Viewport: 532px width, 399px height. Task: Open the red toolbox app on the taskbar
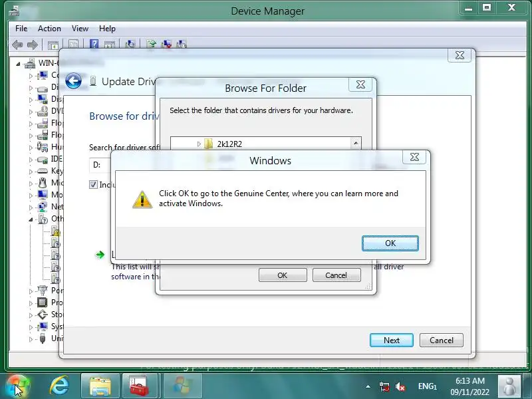coord(140,386)
